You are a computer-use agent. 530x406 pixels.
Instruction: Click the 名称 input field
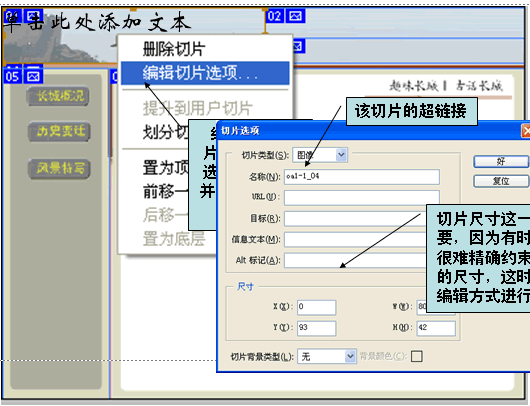[362, 177]
